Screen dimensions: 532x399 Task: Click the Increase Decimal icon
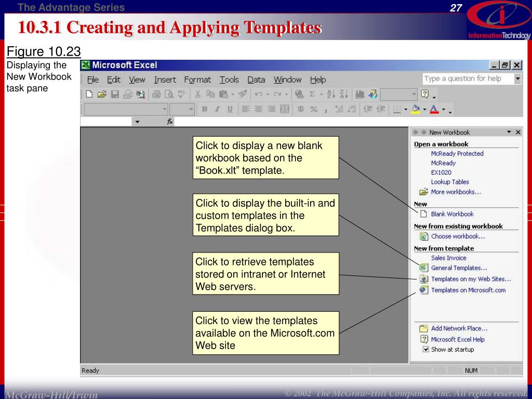click(339, 109)
